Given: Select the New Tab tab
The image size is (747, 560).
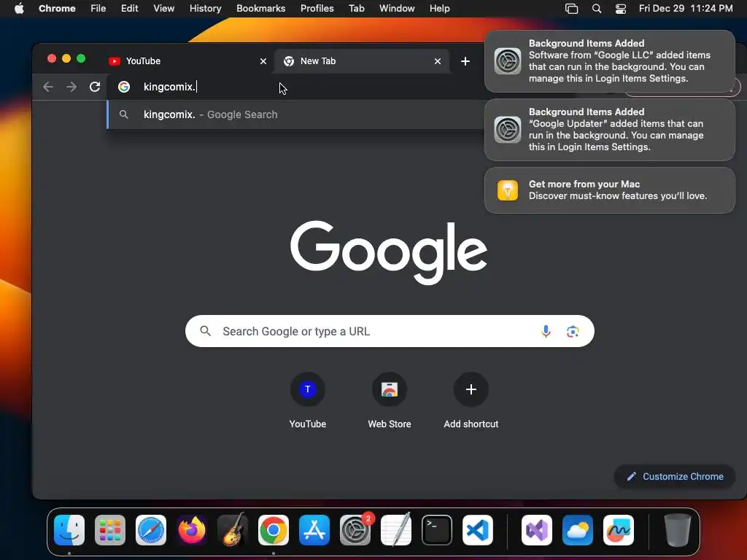Looking at the screenshot, I should coord(361,61).
